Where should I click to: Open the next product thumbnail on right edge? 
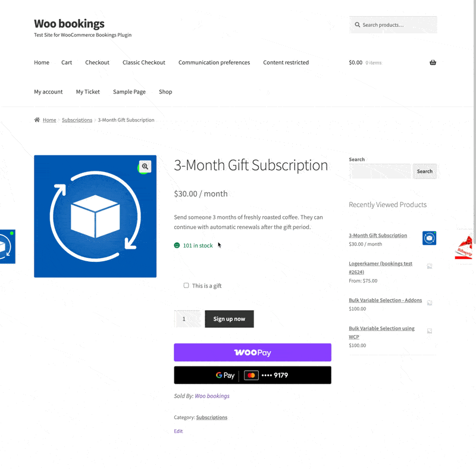click(464, 246)
